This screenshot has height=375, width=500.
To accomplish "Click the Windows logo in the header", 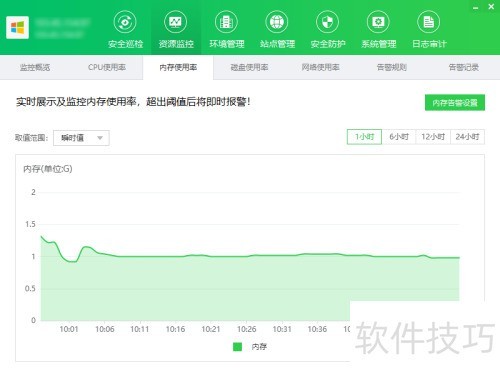I will point(17,27).
